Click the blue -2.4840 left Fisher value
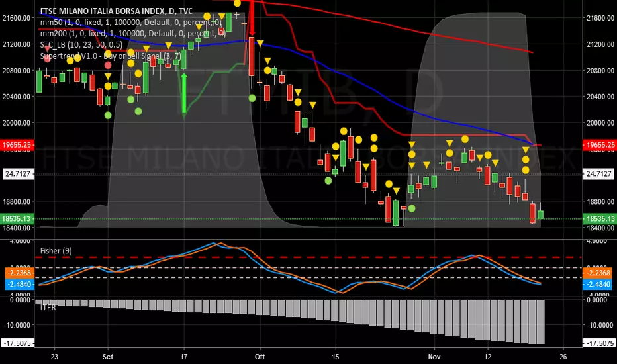The image size is (617, 364). click(x=20, y=284)
